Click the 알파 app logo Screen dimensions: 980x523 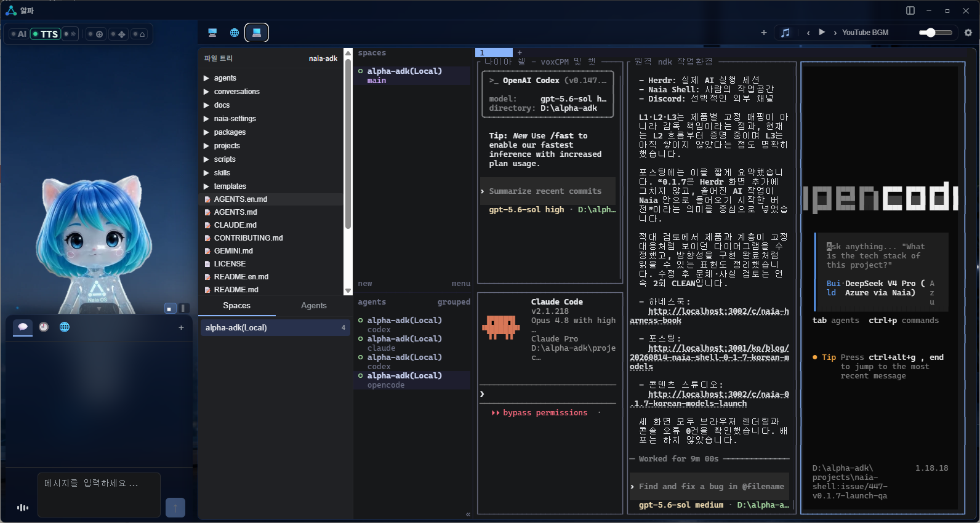(11, 10)
